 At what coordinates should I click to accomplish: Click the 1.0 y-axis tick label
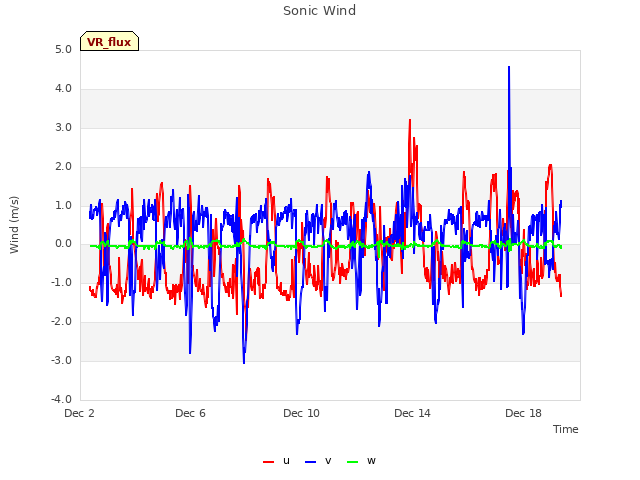tap(63, 205)
